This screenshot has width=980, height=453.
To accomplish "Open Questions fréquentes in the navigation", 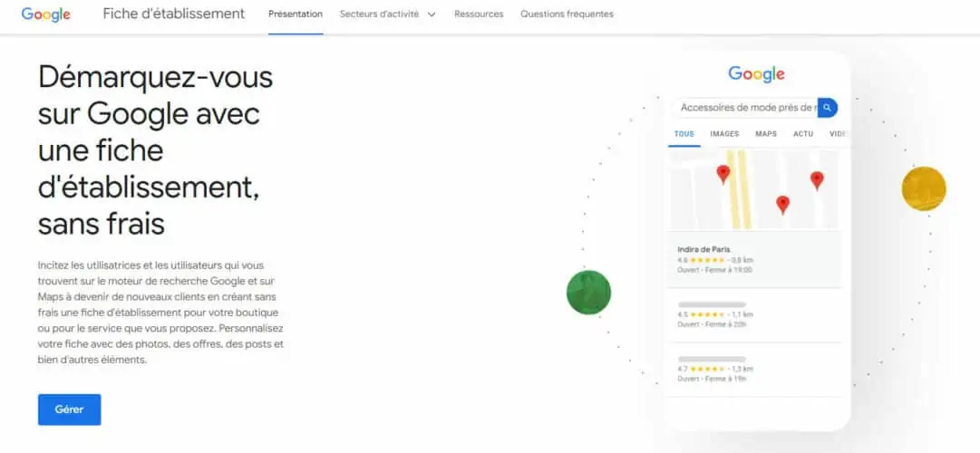I will [567, 14].
